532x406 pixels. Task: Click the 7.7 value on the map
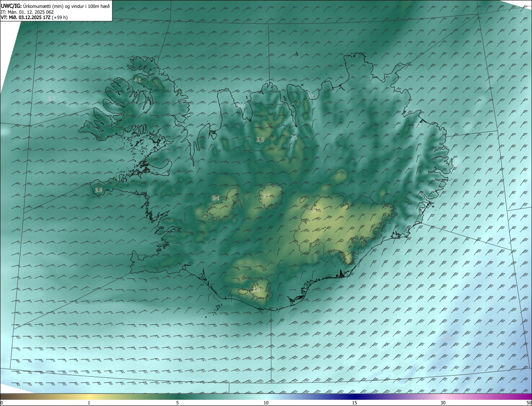[x=310, y=97]
